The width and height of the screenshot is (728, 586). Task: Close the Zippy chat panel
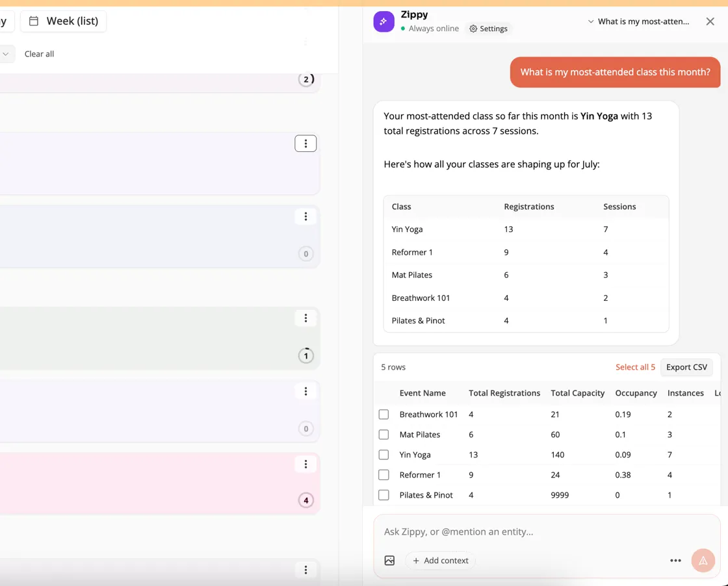(x=710, y=21)
